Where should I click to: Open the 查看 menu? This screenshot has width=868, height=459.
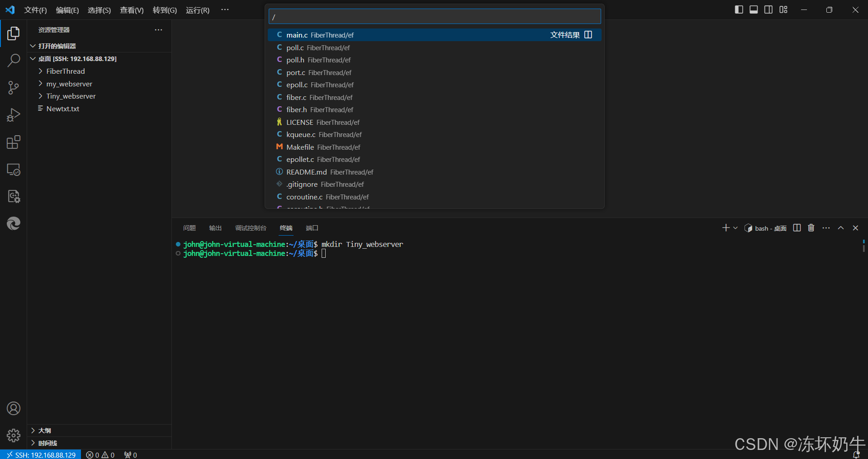click(131, 9)
